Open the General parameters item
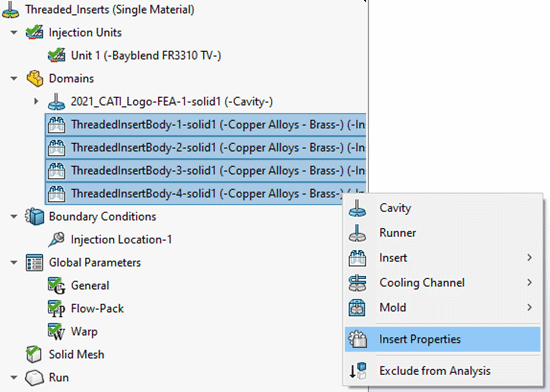550x392 pixels. pos(90,285)
